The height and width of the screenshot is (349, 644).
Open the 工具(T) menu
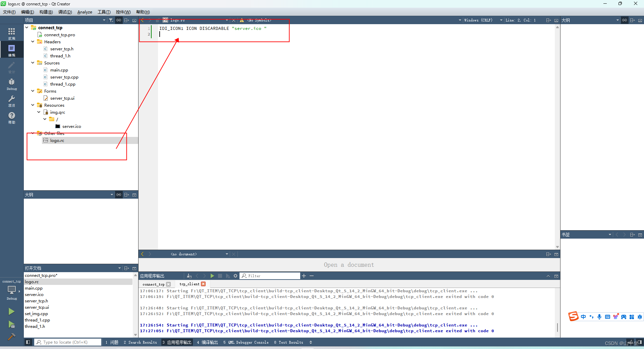pyautogui.click(x=104, y=12)
